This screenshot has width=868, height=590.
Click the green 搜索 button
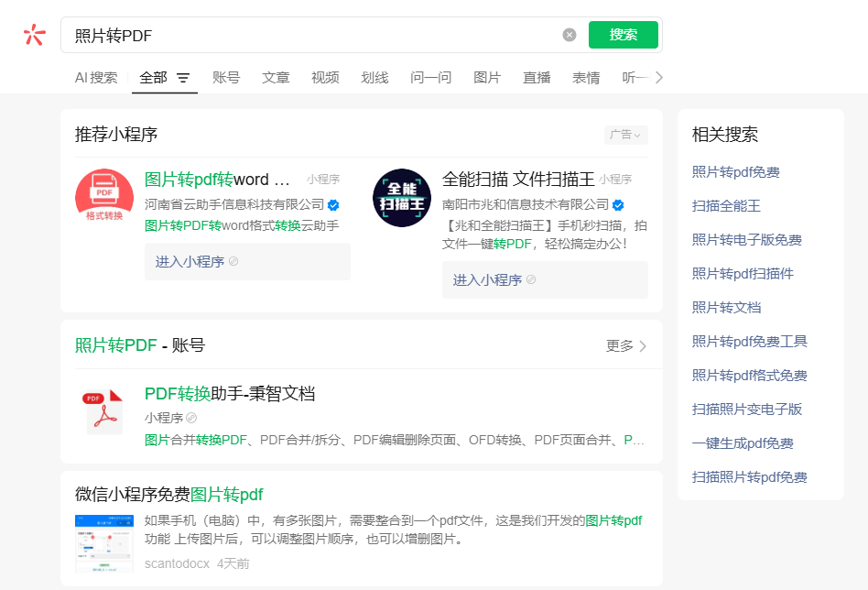coord(624,35)
